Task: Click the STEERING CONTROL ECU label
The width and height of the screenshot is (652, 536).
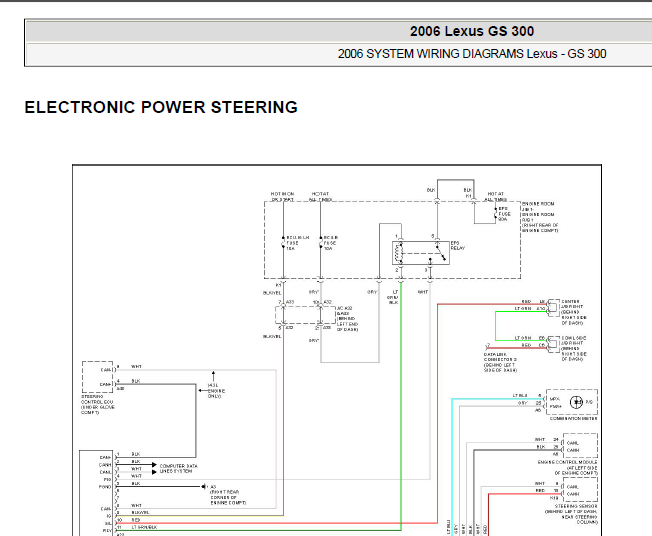Action: [98, 405]
